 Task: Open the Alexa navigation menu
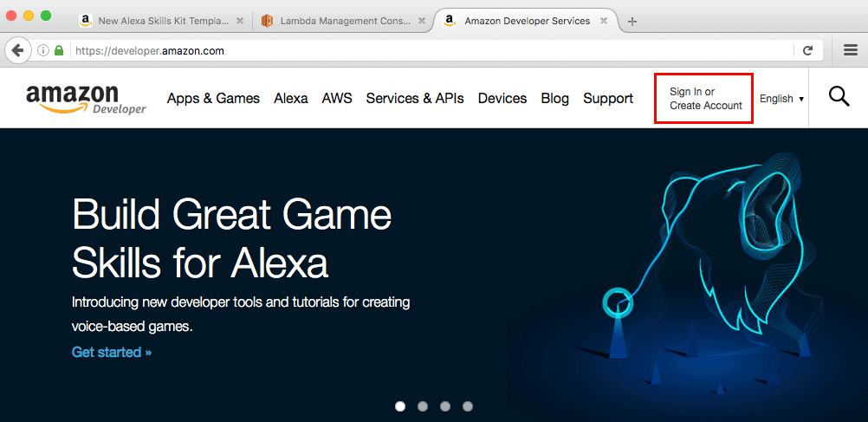291,99
